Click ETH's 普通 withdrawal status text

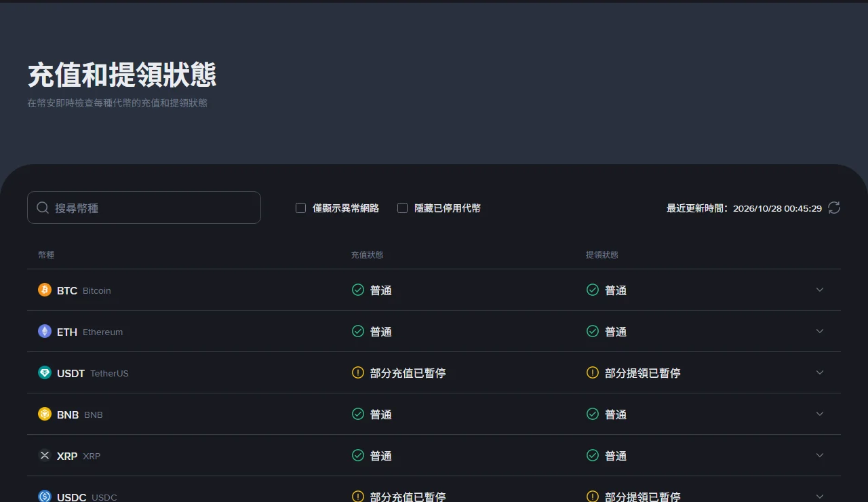[x=616, y=332]
